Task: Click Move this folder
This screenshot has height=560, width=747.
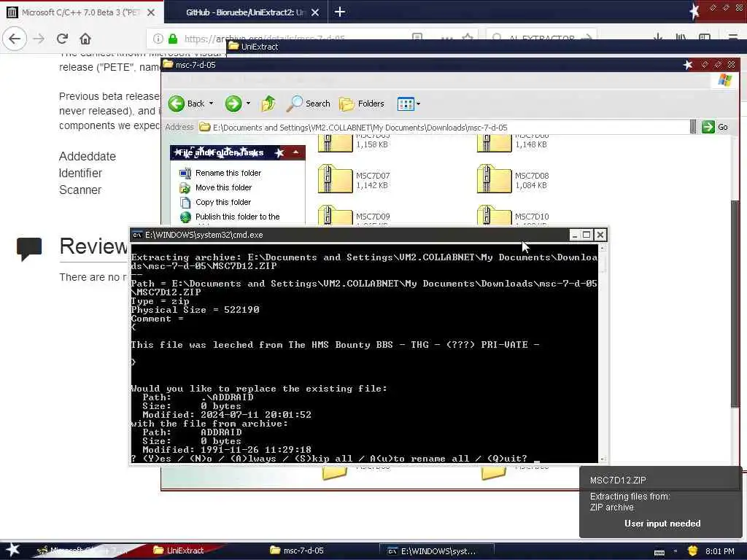Action: [223, 187]
